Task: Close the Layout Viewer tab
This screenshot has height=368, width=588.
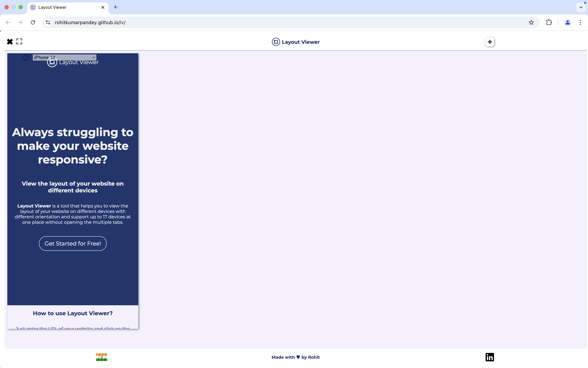Action: (x=103, y=7)
